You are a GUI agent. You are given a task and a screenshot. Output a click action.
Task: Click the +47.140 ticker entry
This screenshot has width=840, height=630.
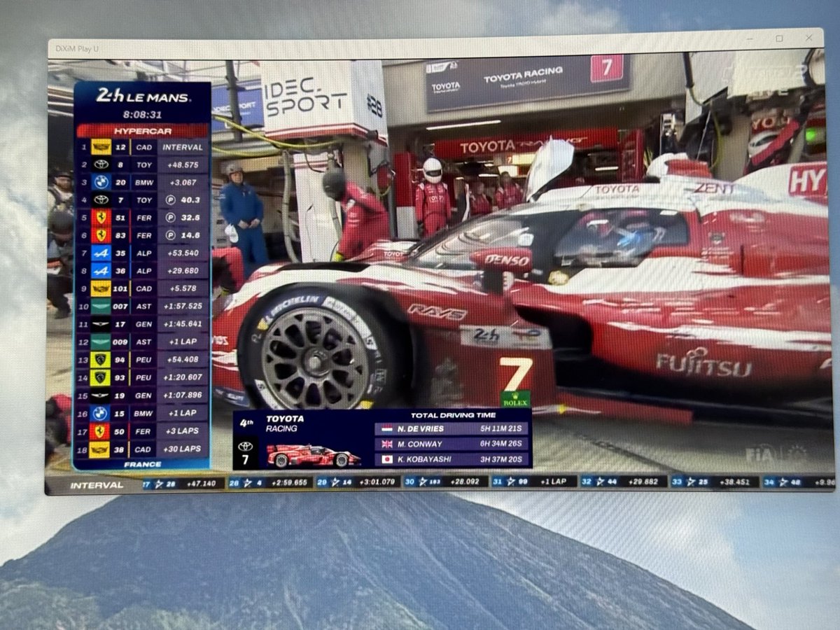point(202,483)
